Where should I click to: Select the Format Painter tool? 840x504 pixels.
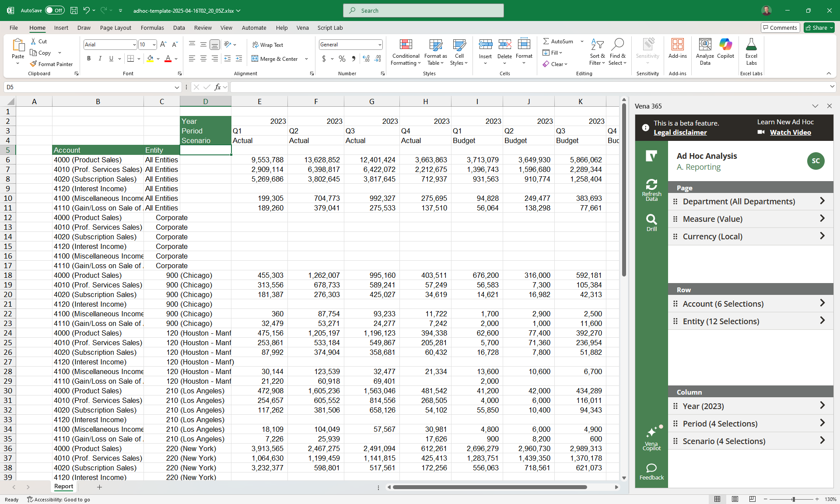click(51, 64)
